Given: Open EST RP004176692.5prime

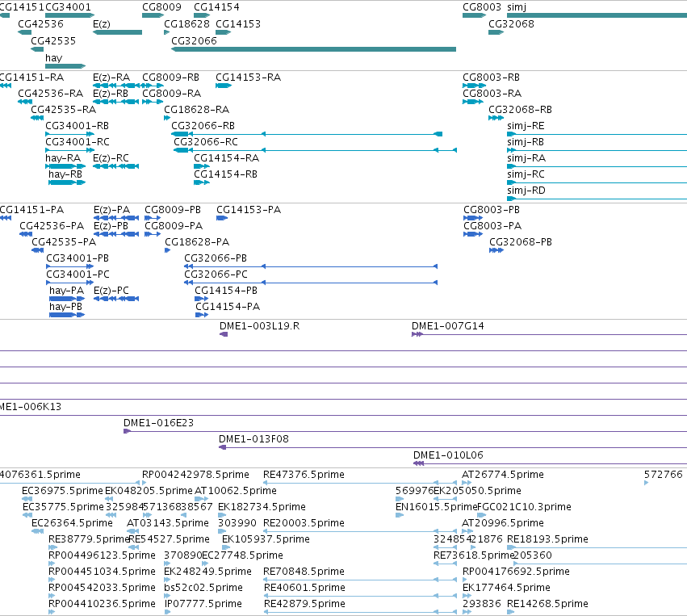Looking at the screenshot, I should (516, 572).
